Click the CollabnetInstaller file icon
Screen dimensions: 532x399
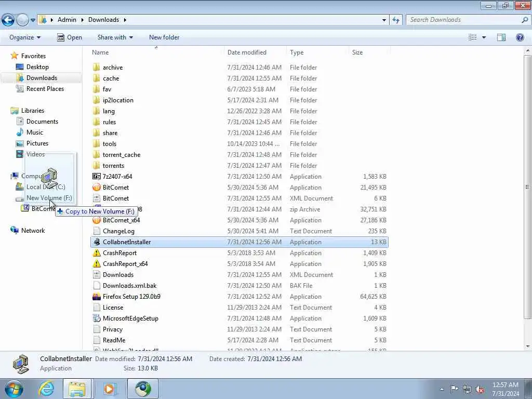[96, 242]
